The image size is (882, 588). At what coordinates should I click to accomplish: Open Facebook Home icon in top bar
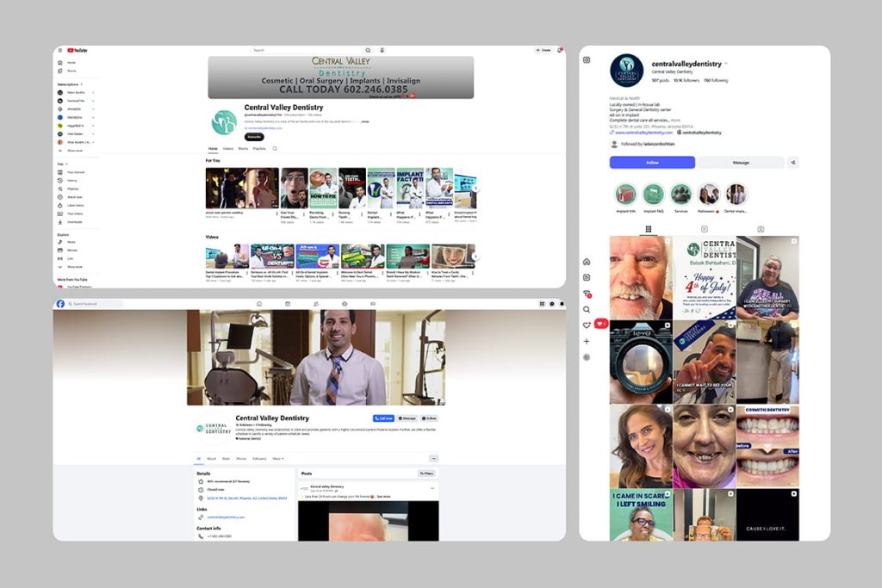point(259,304)
